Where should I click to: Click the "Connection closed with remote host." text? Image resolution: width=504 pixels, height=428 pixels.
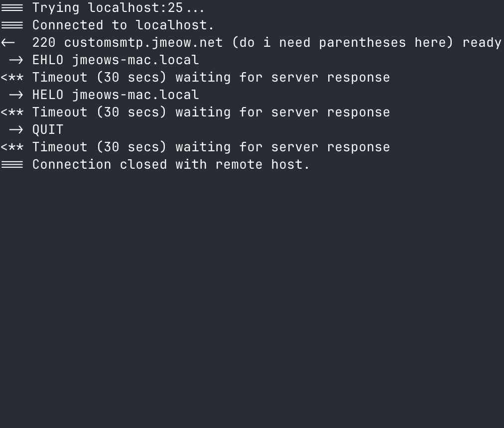point(171,165)
